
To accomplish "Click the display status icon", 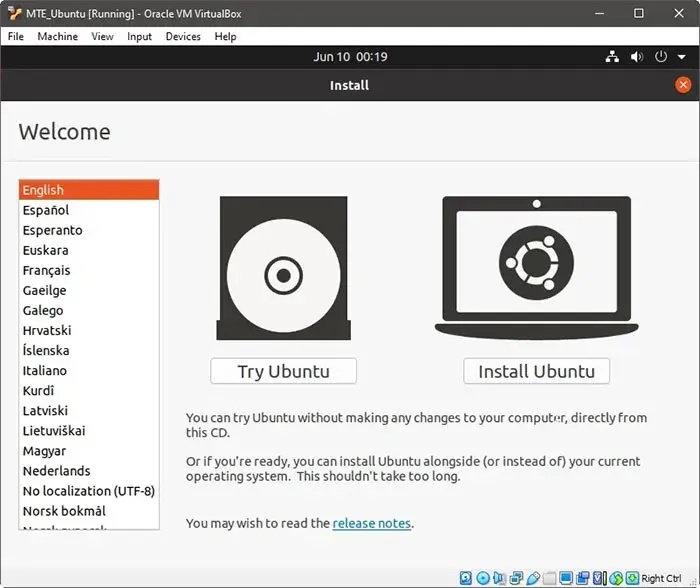I will pos(566,578).
